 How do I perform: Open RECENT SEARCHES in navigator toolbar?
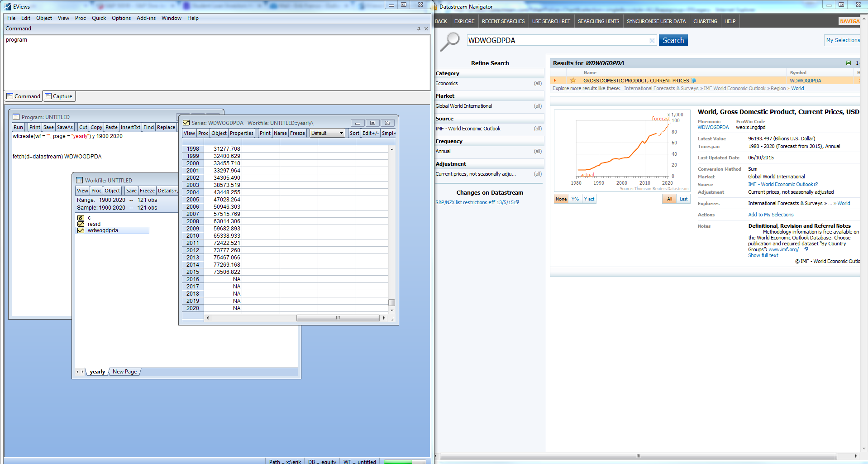pyautogui.click(x=503, y=21)
